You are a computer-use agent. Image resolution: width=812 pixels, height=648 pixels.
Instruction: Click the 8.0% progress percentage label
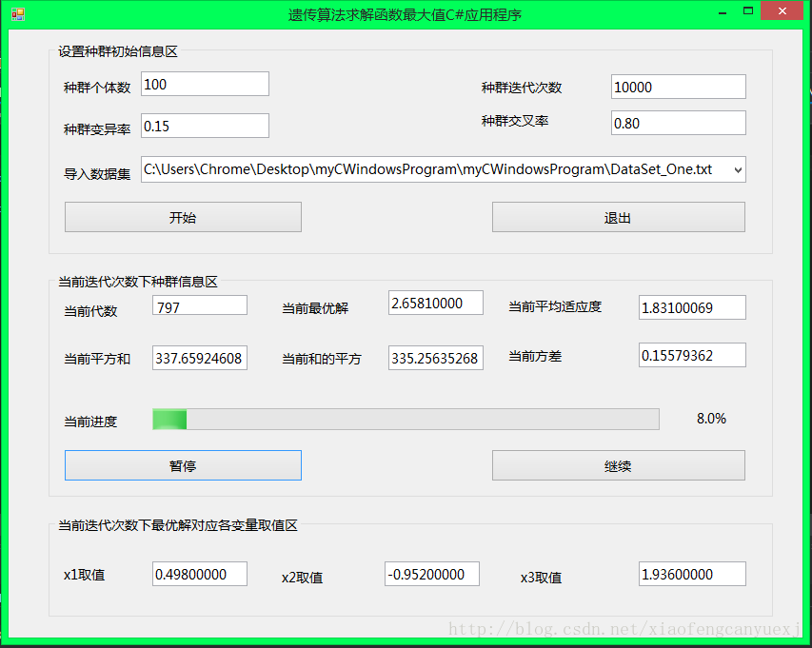[x=711, y=419]
